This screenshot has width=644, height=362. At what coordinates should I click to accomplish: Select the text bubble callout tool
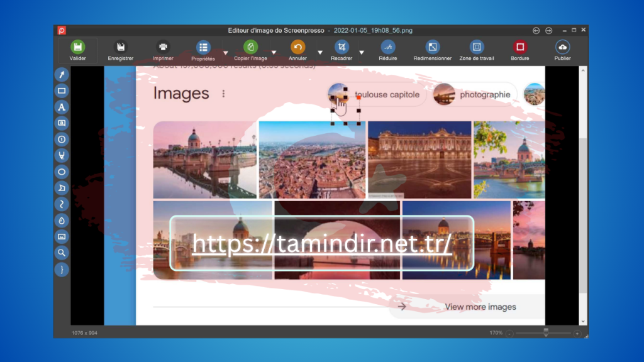coord(62,123)
